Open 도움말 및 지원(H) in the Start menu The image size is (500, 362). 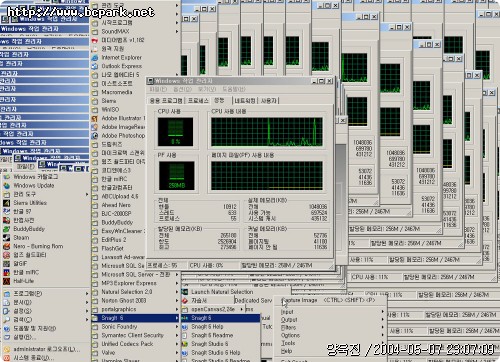click(x=34, y=329)
